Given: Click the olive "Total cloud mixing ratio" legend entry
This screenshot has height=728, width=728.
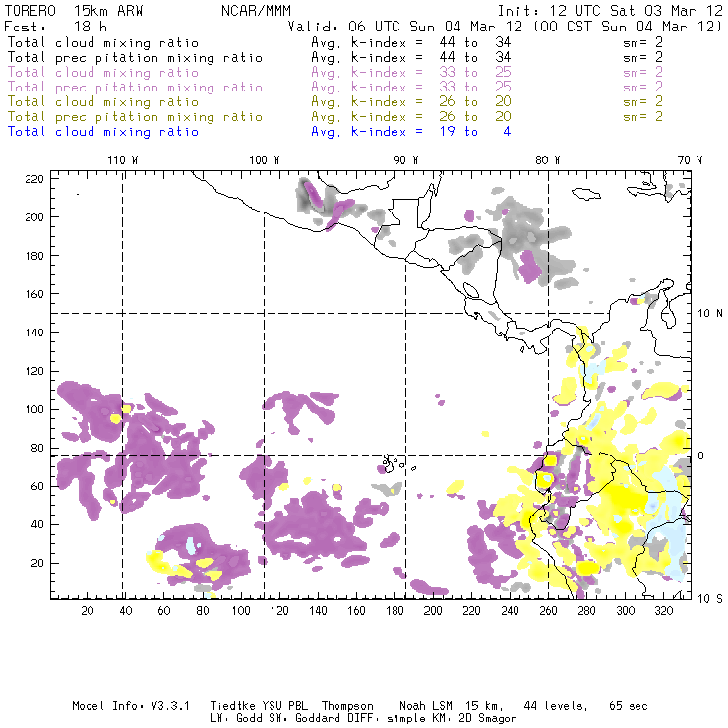Looking at the screenshot, I should [x=103, y=101].
